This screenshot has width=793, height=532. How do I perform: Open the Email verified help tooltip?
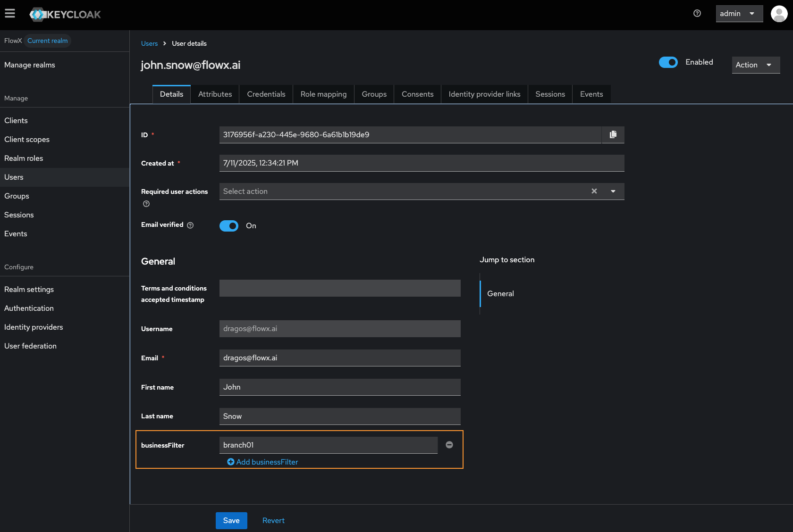pyautogui.click(x=190, y=225)
